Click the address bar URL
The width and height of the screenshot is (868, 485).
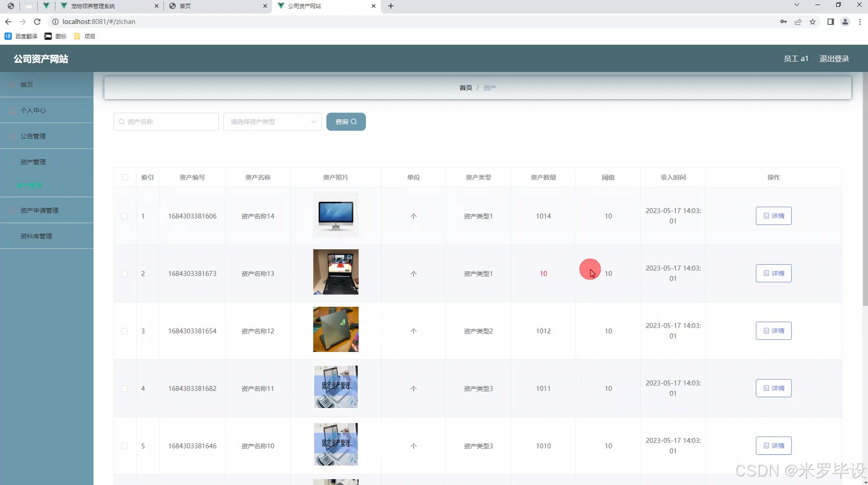[x=99, y=22]
